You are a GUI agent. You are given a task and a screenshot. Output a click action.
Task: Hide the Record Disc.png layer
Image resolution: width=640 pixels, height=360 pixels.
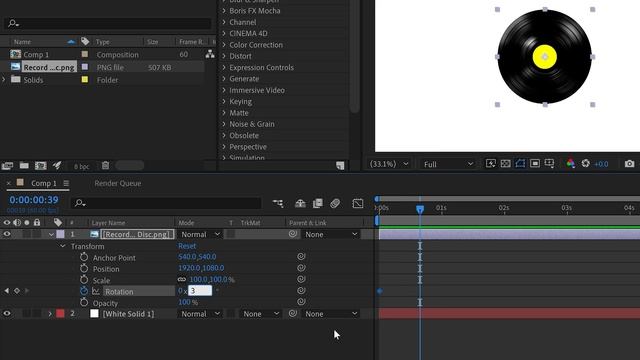(x=7, y=234)
